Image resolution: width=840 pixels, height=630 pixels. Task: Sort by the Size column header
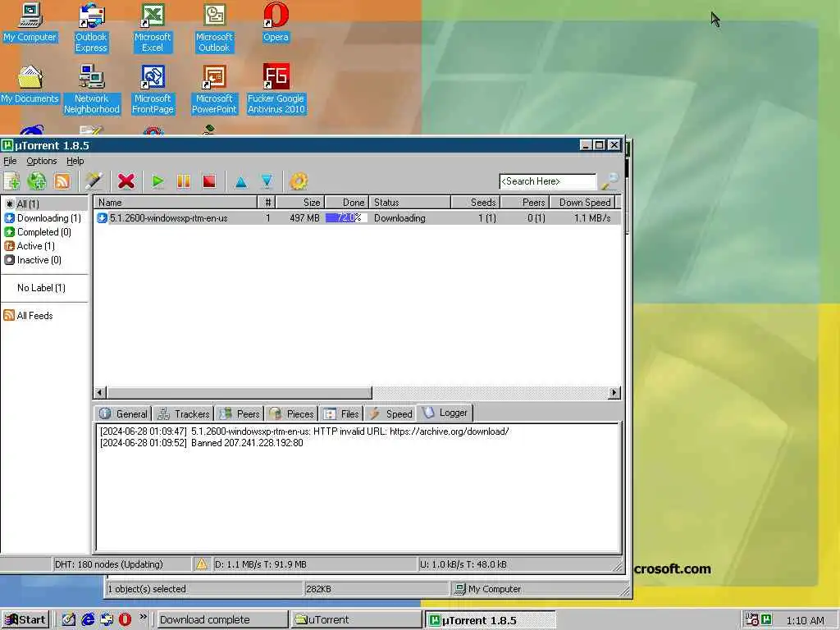click(300, 203)
